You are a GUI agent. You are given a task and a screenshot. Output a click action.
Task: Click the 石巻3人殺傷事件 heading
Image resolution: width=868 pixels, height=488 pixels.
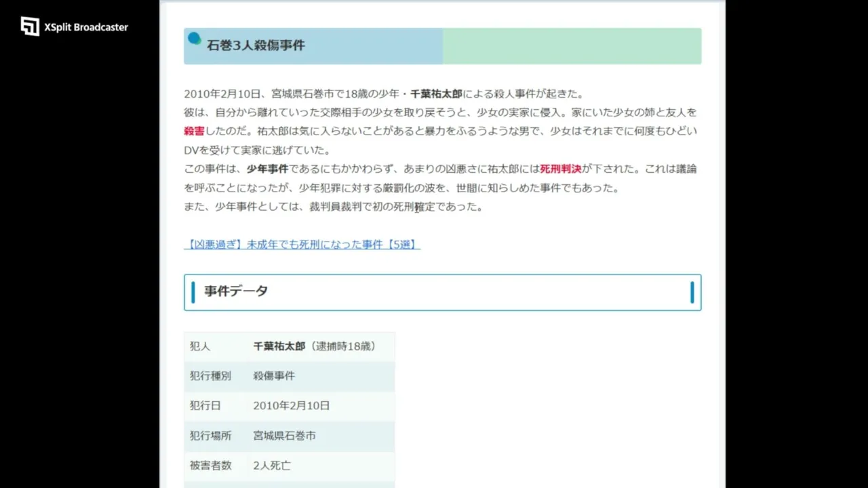256,45
